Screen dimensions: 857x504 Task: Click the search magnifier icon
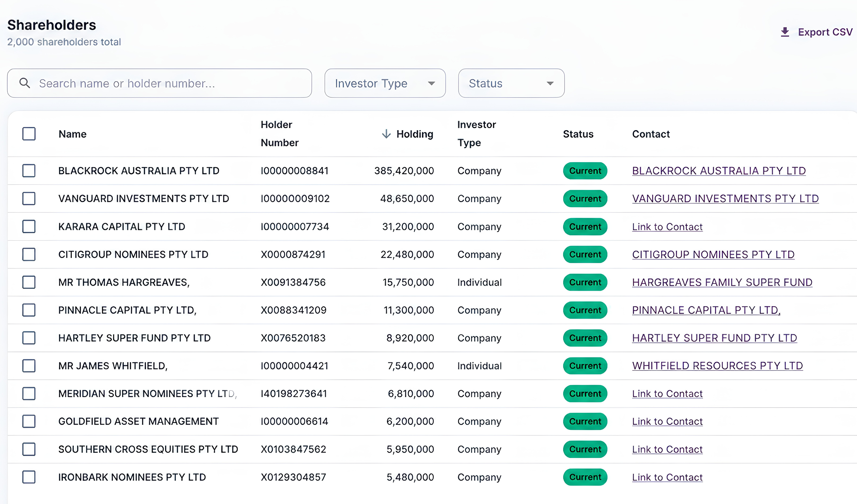pos(24,83)
